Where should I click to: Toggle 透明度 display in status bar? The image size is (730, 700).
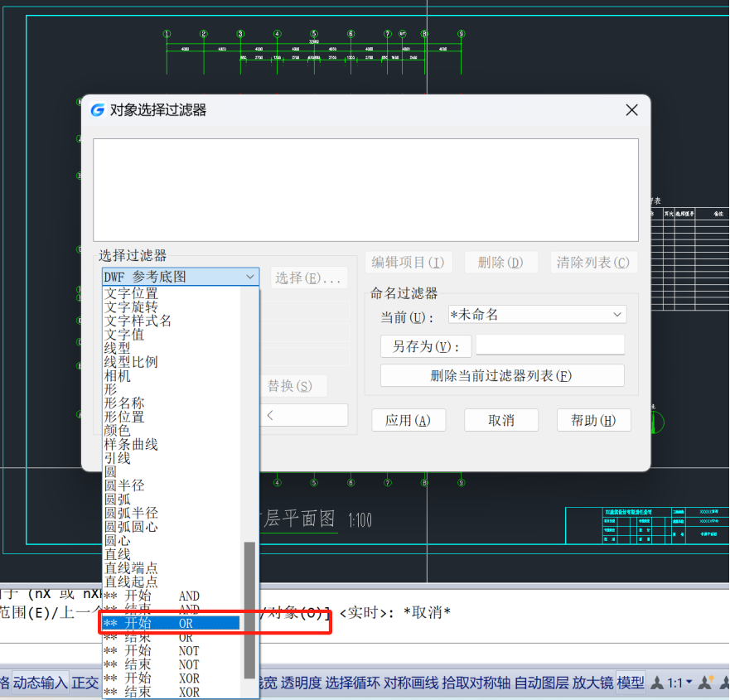pos(301,683)
